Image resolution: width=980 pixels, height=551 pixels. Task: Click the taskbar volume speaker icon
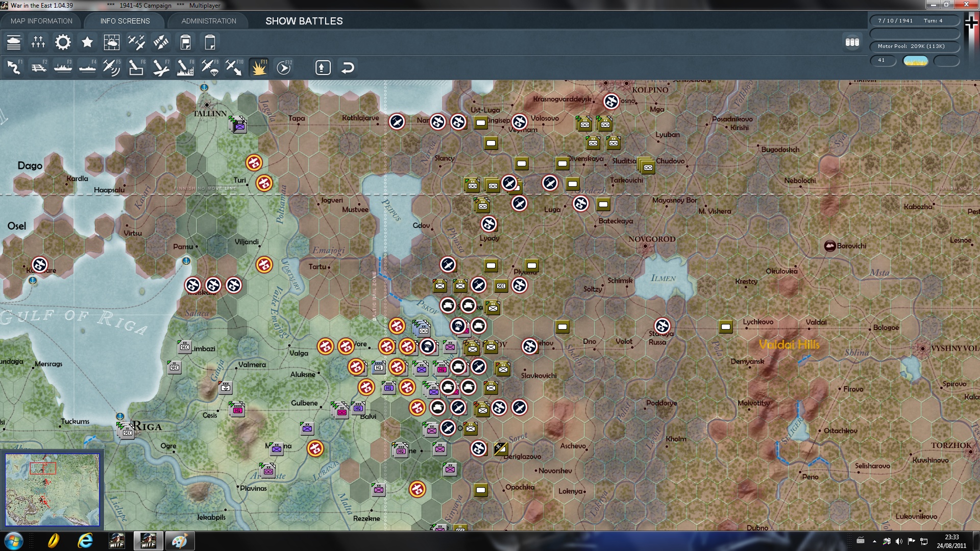[x=899, y=541]
